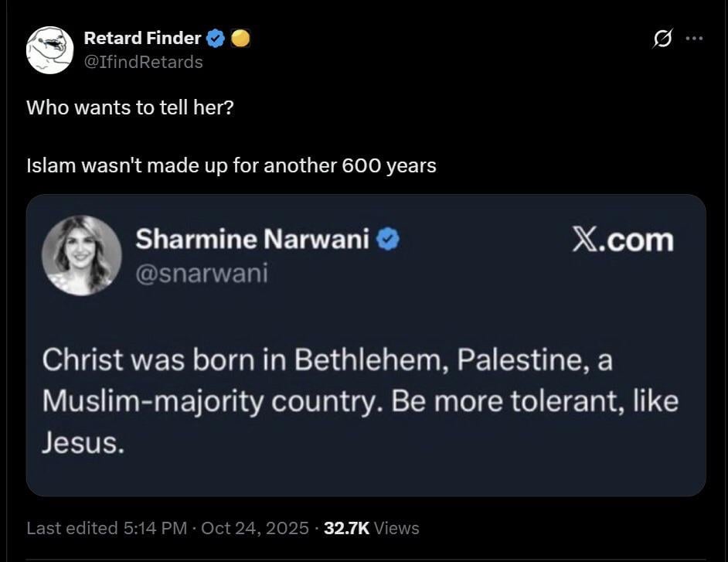Screen dimensions: 728x562
Task: Click the "Islam wasn't made up" line
Action: 231,165
